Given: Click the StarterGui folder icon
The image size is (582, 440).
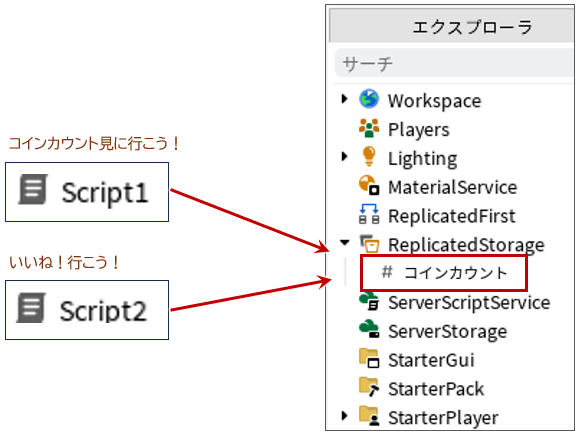Looking at the screenshot, I should [x=369, y=358].
